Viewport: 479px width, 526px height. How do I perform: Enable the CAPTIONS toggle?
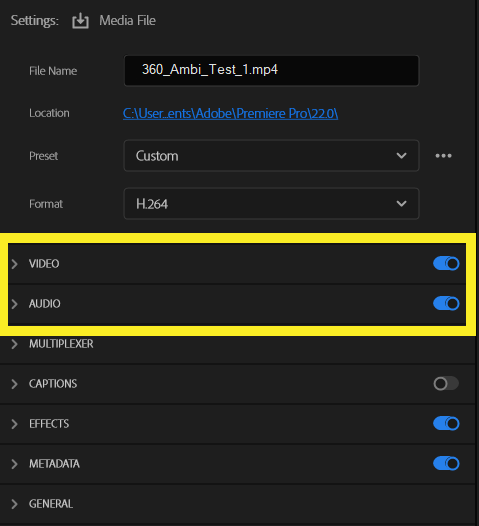tap(446, 383)
